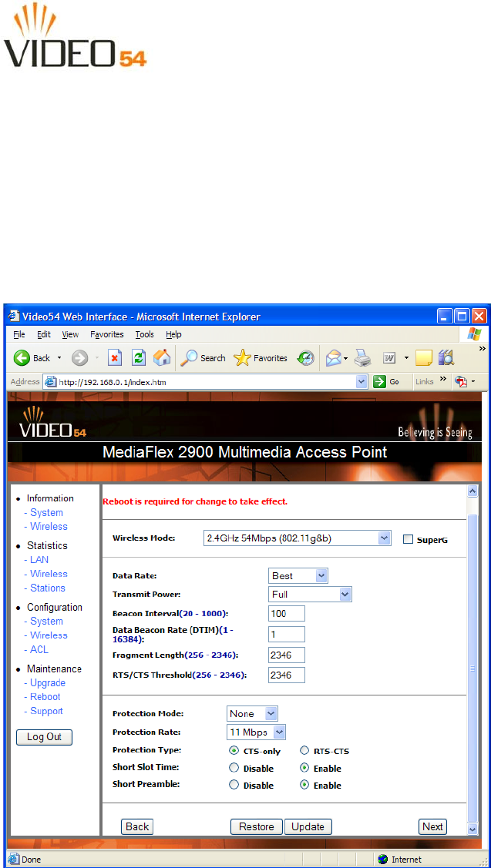This screenshot has height=868, width=491.
Task: Click the Research books icon
Action: coord(446,358)
